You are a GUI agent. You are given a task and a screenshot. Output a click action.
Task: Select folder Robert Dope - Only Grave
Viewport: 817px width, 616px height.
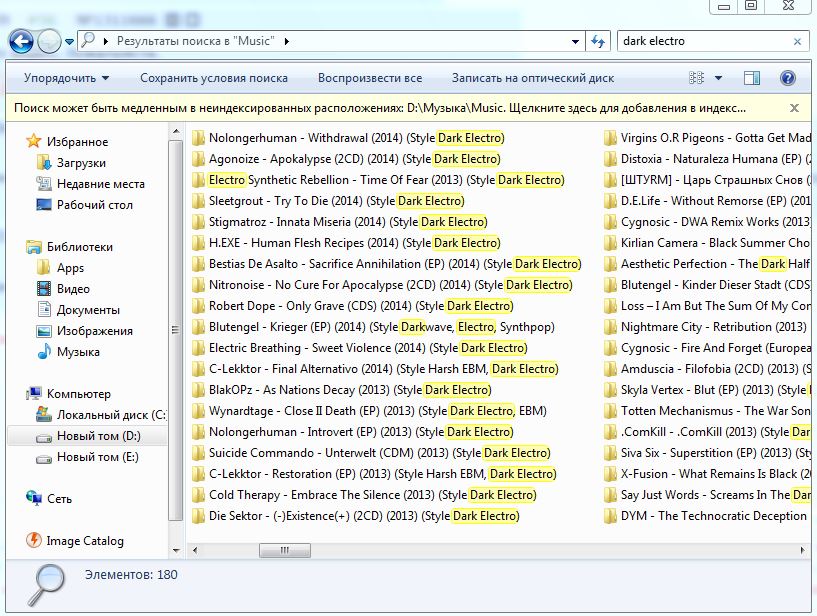[352, 306]
